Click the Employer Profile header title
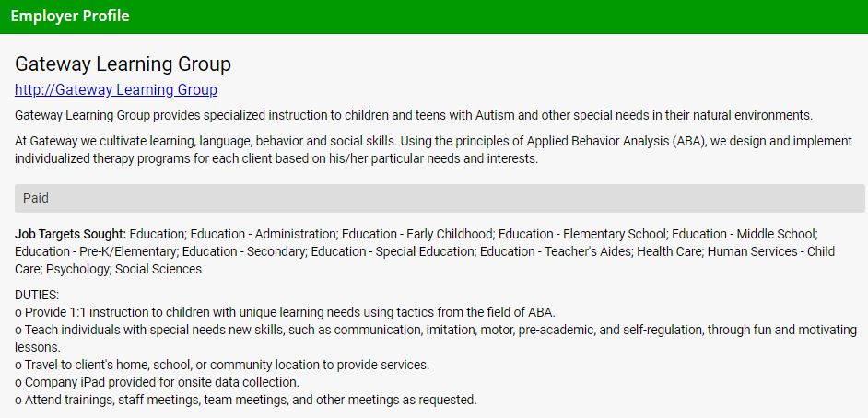The image size is (868, 418). click(70, 16)
